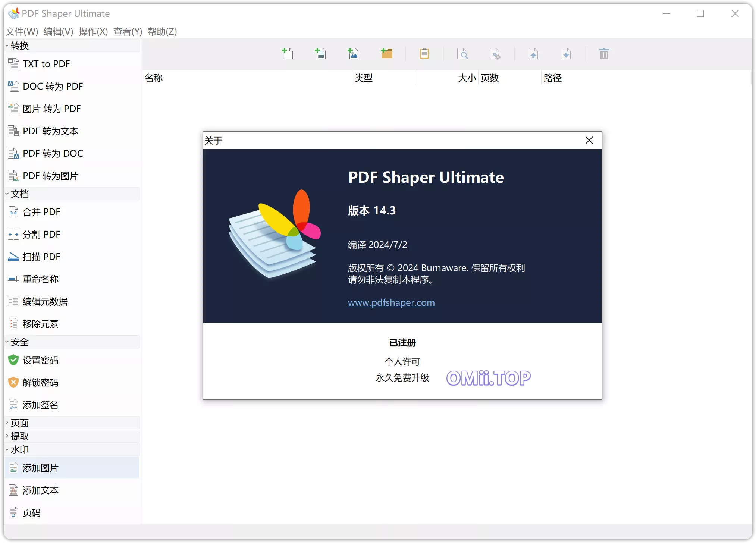The image size is (756, 543).
Task: Click the TXT to PDF sidebar icon
Action: (13, 64)
